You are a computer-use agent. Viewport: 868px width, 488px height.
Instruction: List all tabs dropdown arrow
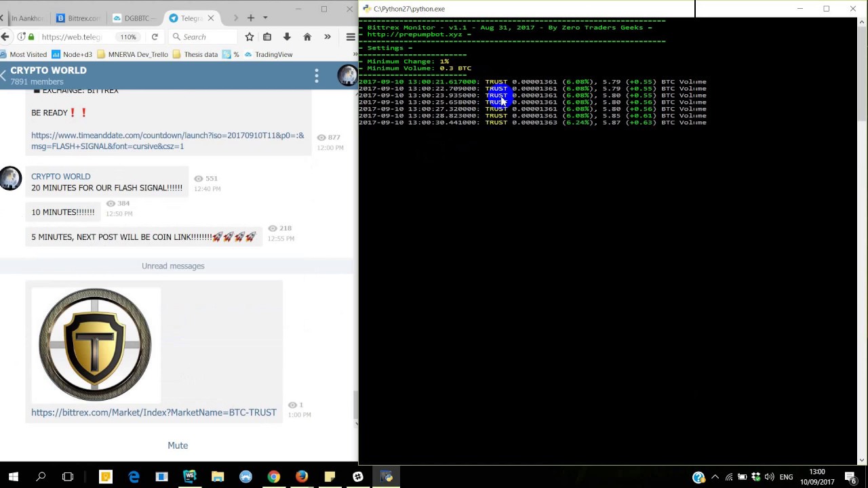point(265,18)
